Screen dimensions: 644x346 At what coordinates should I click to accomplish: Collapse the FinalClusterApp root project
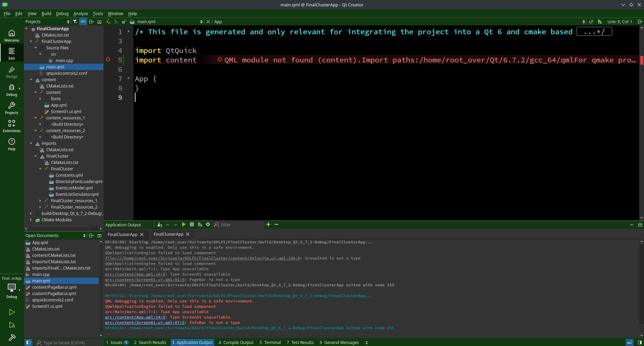coord(26,29)
